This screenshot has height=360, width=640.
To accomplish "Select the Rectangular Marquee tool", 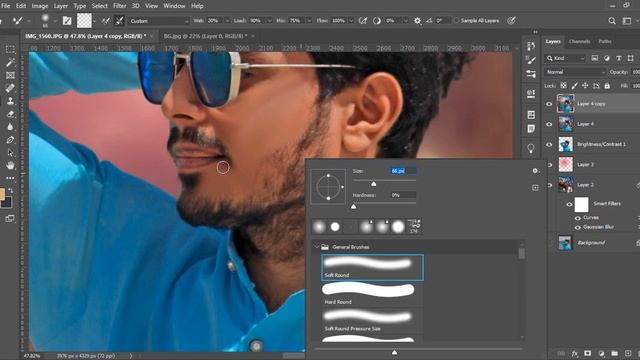I will (10, 49).
